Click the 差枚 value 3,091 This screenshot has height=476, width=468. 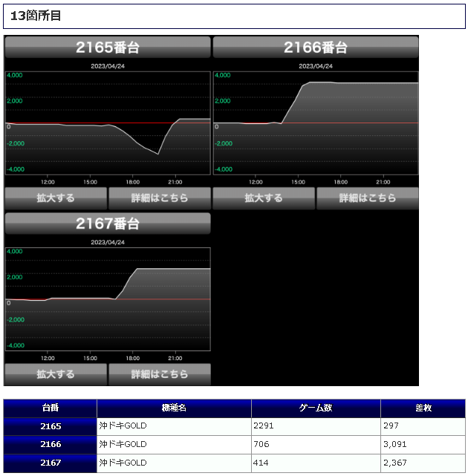click(x=394, y=444)
